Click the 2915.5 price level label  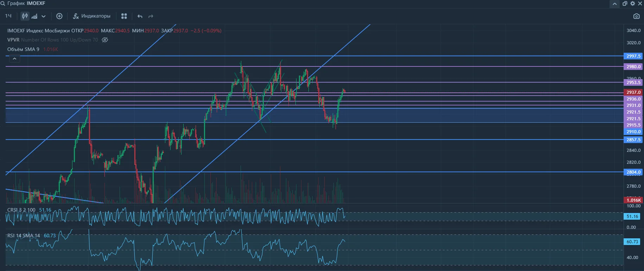coord(633,125)
